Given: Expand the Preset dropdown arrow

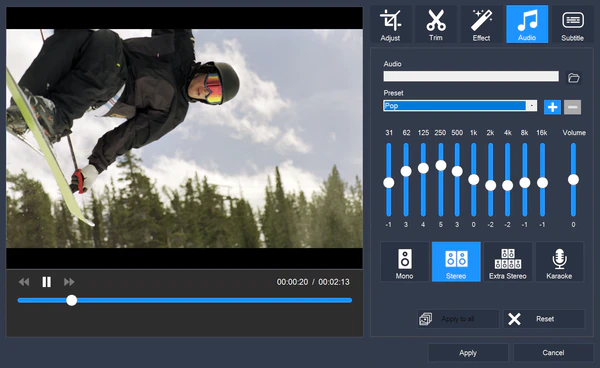Looking at the screenshot, I should point(532,106).
